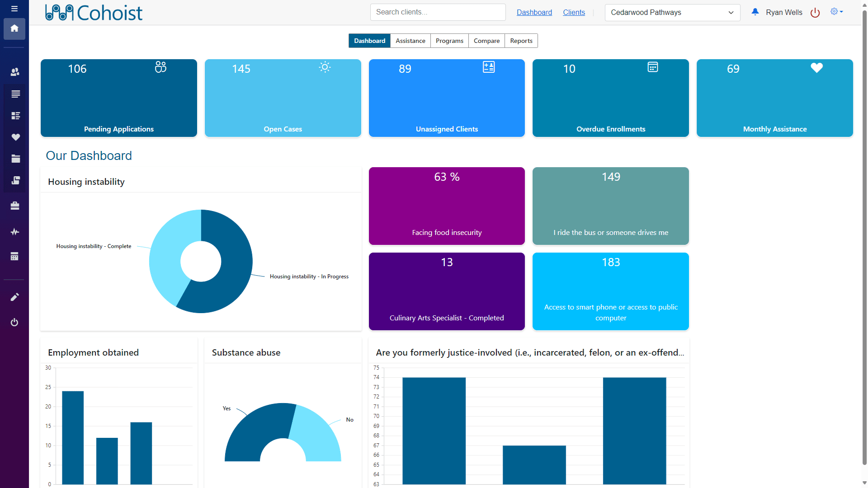
Task: Select the Compare tab
Action: (486, 41)
